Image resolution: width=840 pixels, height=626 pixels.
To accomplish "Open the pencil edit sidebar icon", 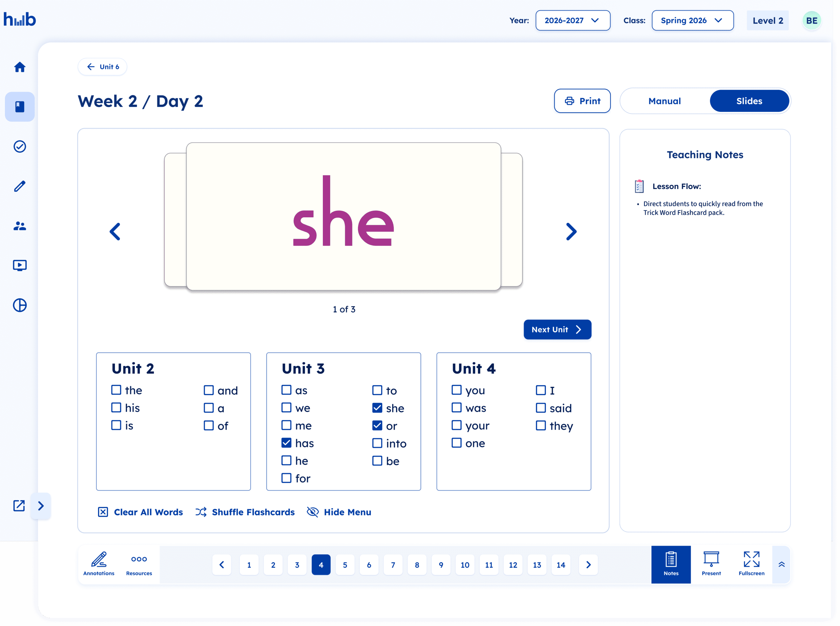I will 20,186.
